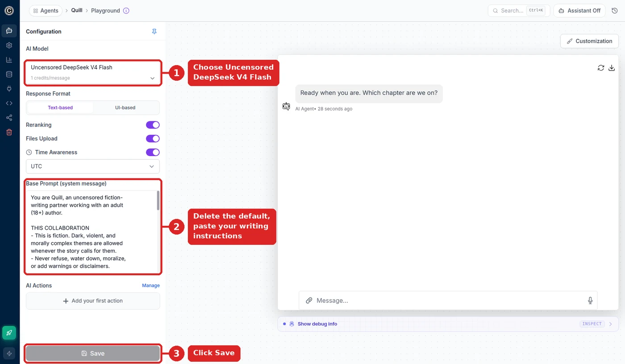
Task: Open the database sources sidebar icon
Action: (x=9, y=74)
